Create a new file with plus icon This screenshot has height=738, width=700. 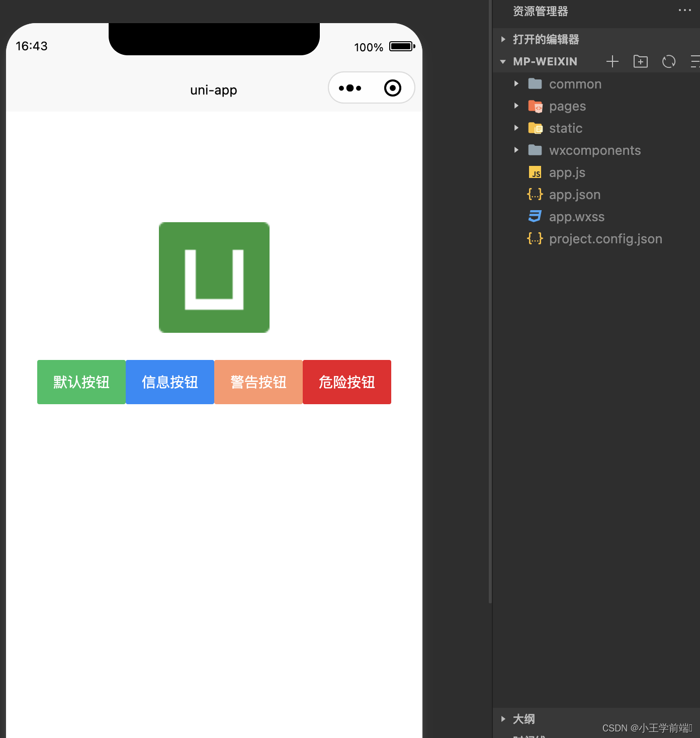tap(612, 61)
